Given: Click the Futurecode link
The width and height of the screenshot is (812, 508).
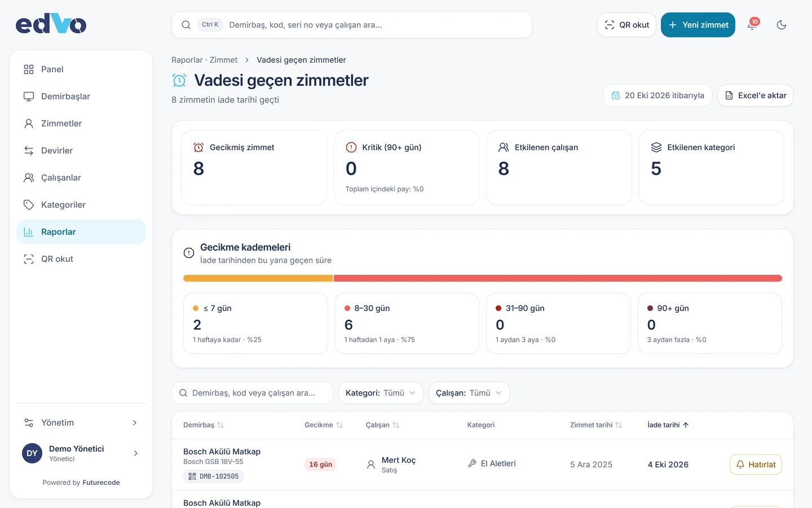Looking at the screenshot, I should [x=101, y=483].
